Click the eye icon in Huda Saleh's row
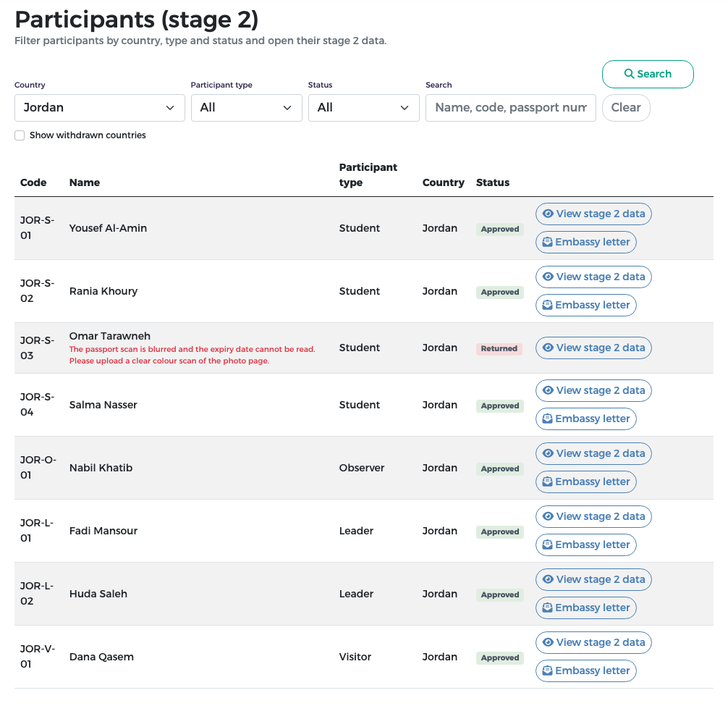This screenshot has width=728, height=706. click(548, 580)
